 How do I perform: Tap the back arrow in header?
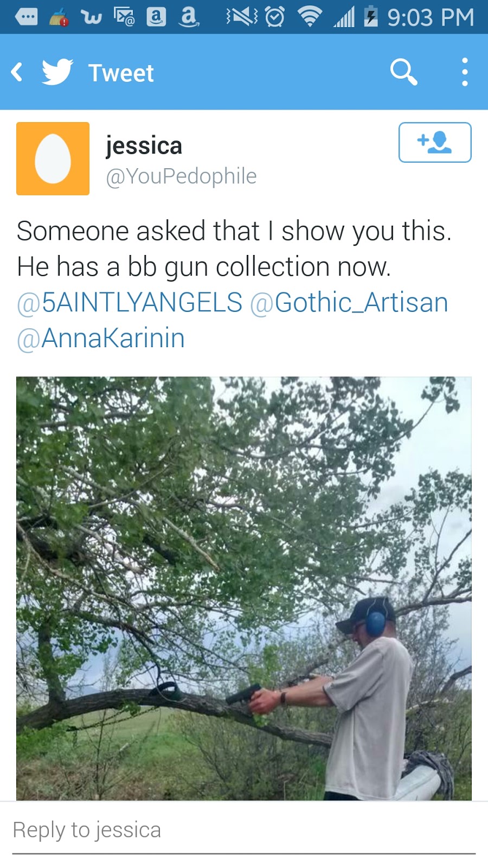point(17,72)
